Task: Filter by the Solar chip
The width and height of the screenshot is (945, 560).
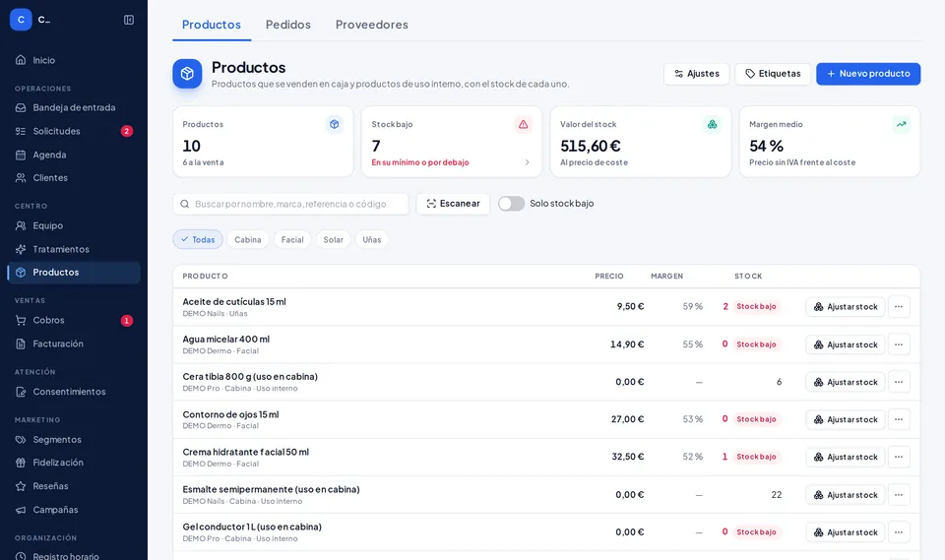Action: [334, 239]
